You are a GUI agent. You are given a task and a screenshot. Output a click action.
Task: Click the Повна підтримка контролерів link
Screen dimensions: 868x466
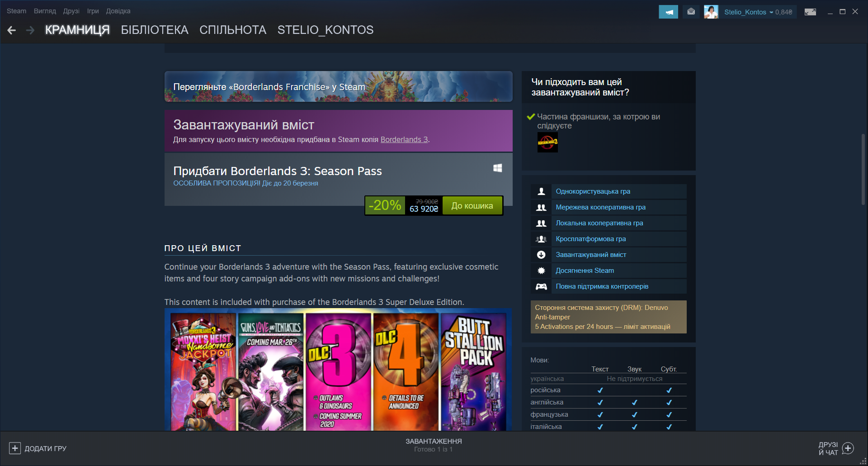[602, 286]
